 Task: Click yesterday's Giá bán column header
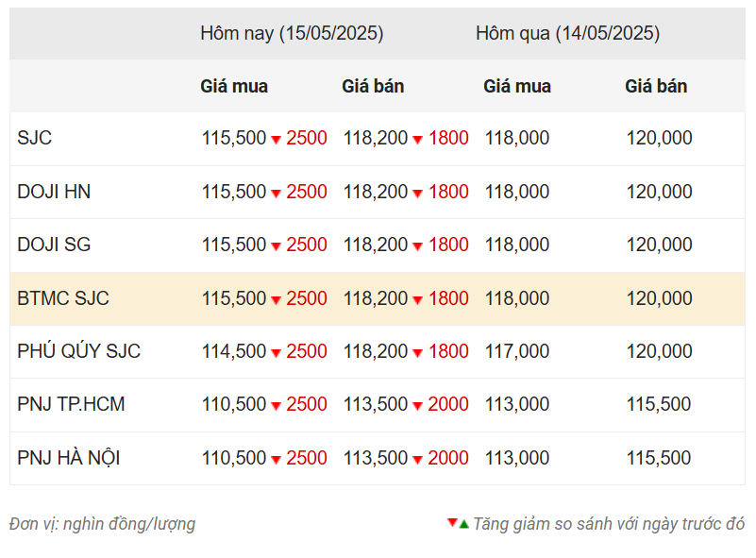click(656, 86)
